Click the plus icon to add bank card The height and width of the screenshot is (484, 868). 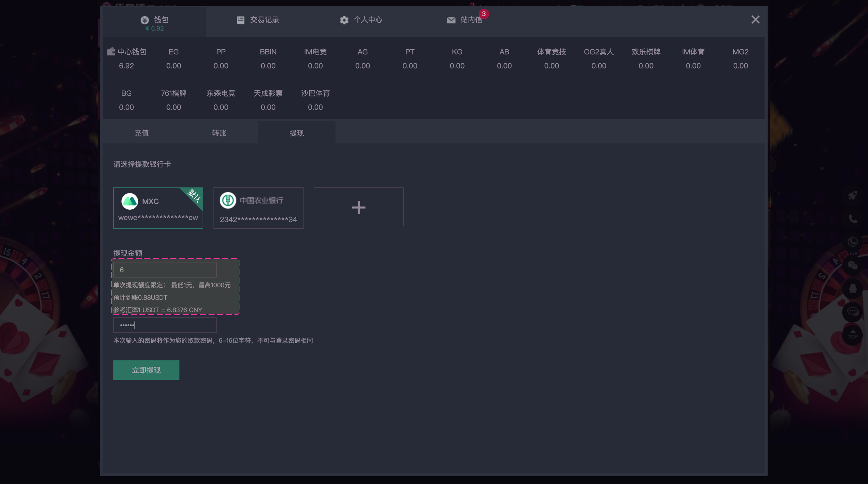pyautogui.click(x=359, y=207)
